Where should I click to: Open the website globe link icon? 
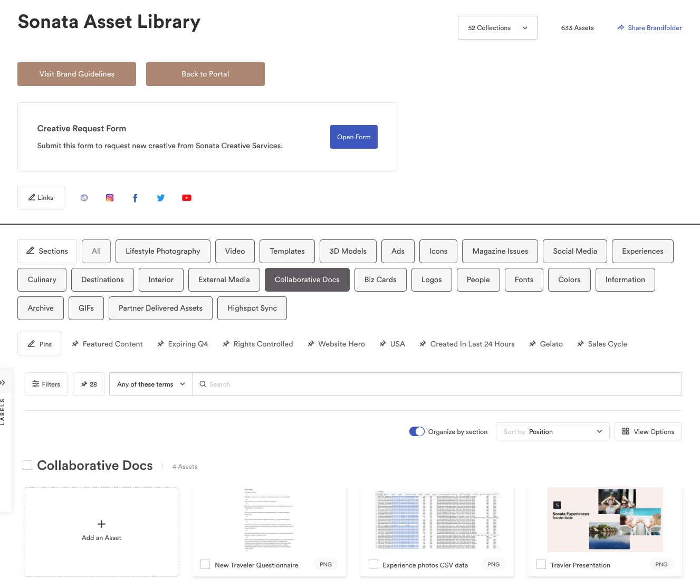(x=84, y=198)
